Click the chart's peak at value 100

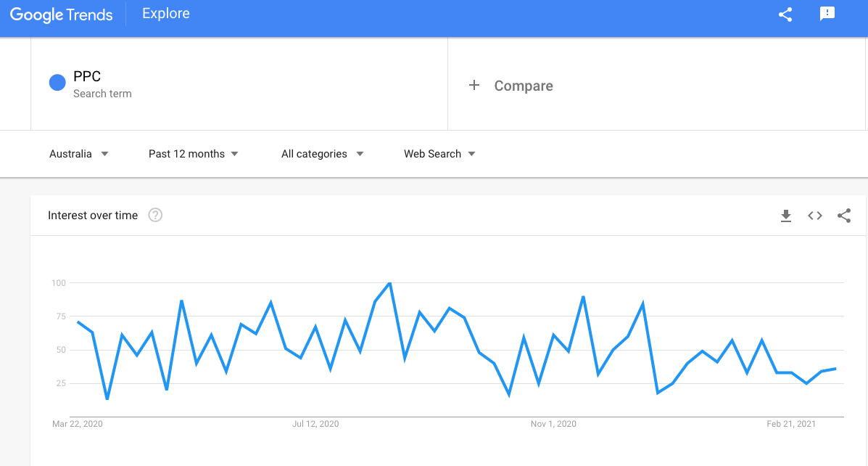point(389,283)
